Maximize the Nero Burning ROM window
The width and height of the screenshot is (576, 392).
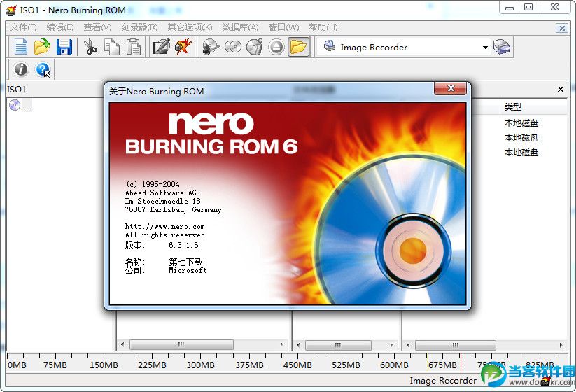[x=528, y=7]
